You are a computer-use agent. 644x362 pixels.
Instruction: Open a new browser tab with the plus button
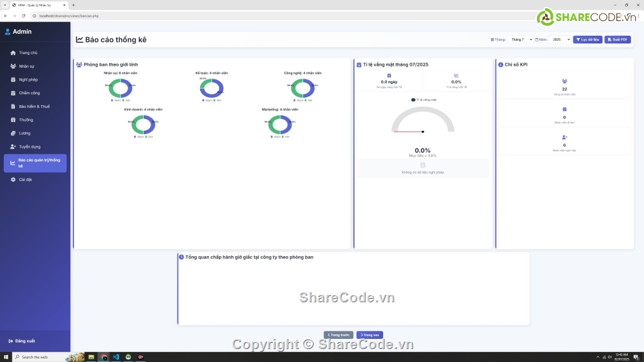[x=73, y=5]
